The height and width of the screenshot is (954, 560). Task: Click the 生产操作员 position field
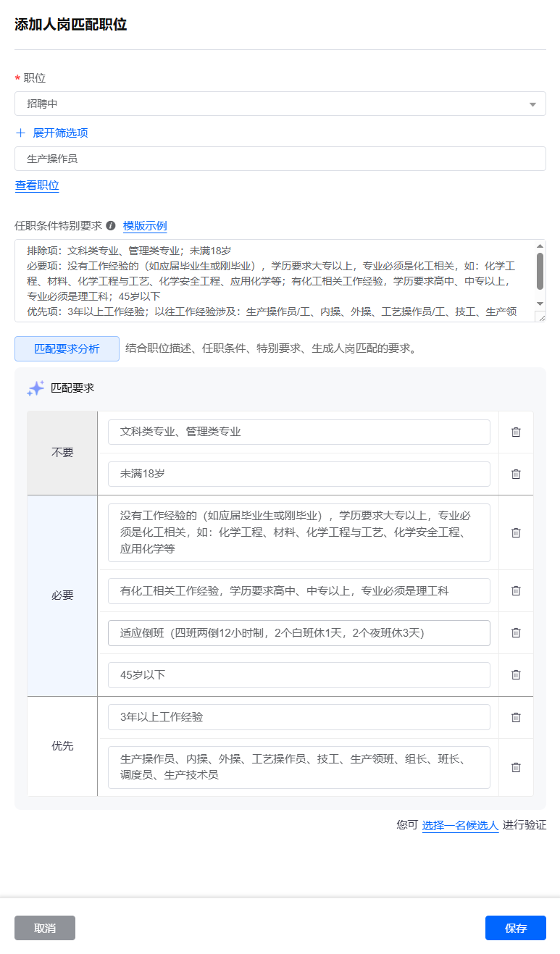coord(280,159)
